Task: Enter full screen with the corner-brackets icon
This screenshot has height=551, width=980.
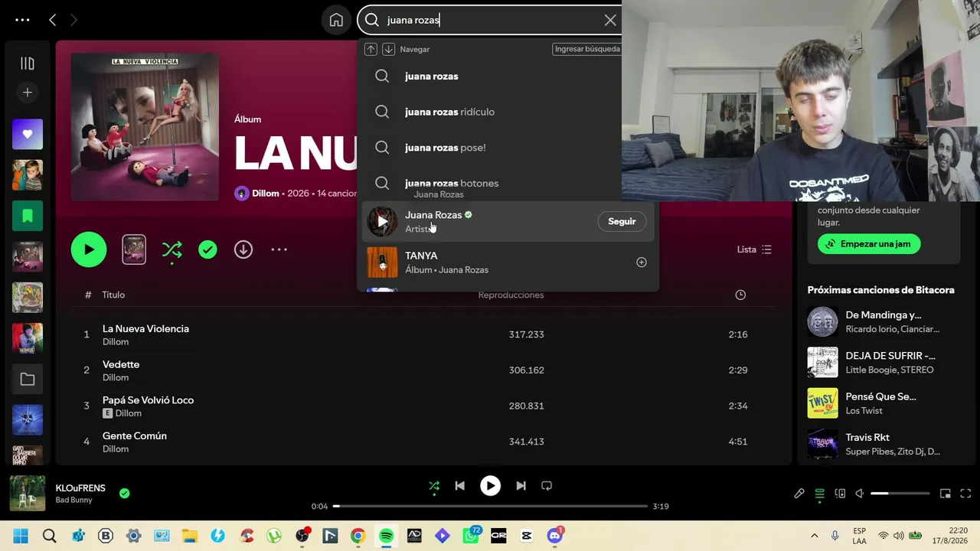Action: (965, 494)
